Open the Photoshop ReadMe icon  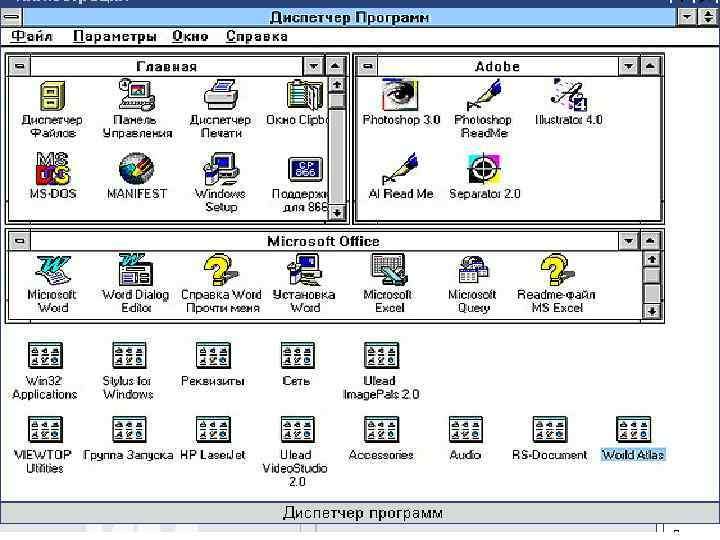coord(484,95)
